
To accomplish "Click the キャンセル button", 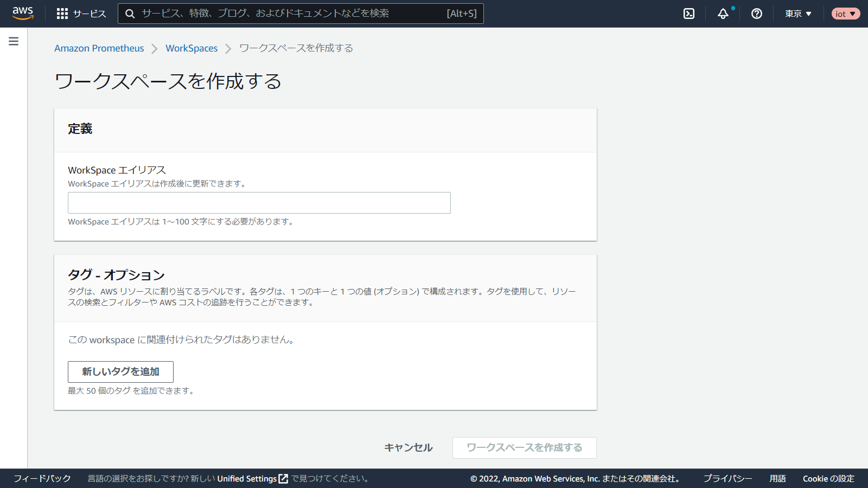I will (x=409, y=448).
